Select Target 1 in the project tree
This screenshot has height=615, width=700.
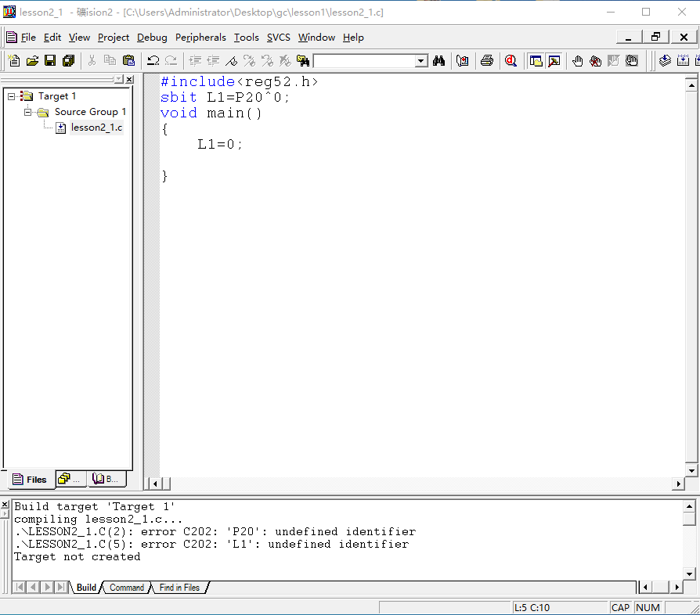pyautogui.click(x=57, y=96)
